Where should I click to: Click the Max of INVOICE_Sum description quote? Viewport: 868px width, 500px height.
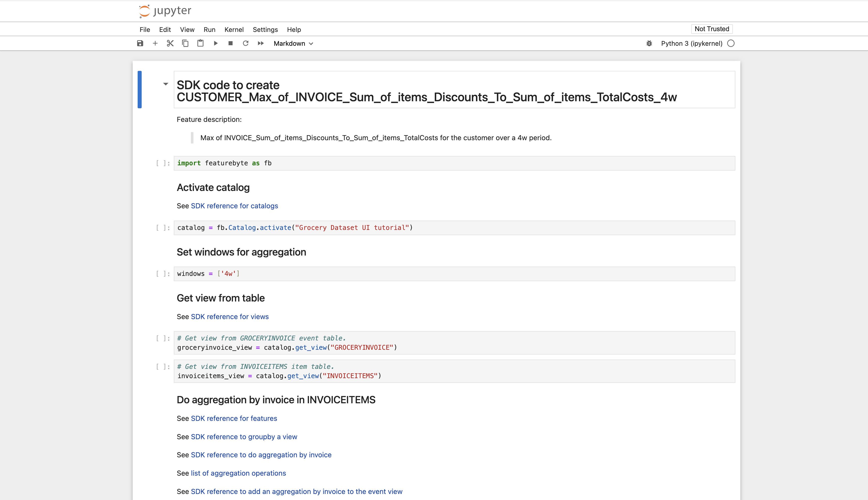click(376, 138)
